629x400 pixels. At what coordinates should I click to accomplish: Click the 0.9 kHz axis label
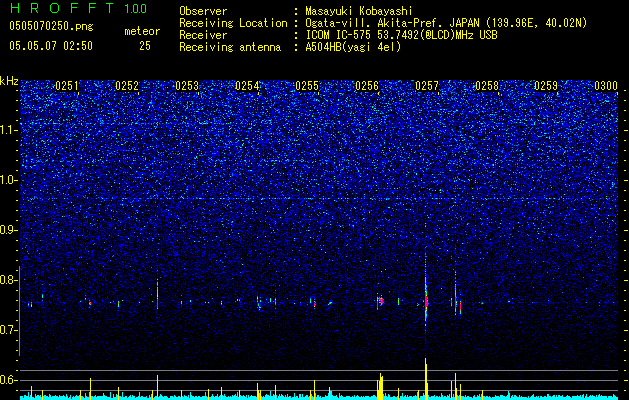9,230
